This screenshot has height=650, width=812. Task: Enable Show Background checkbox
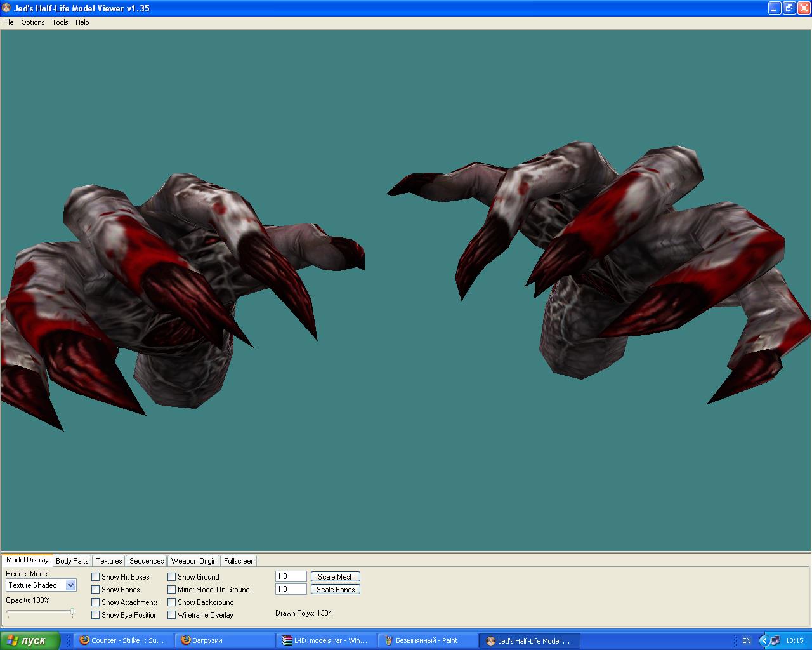[172, 602]
